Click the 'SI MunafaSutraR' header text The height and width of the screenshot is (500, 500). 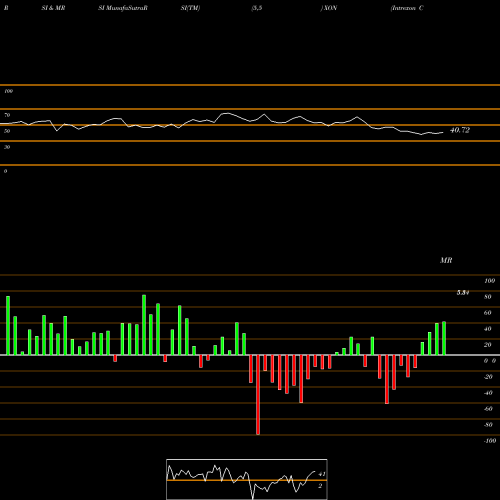(x=123, y=8)
